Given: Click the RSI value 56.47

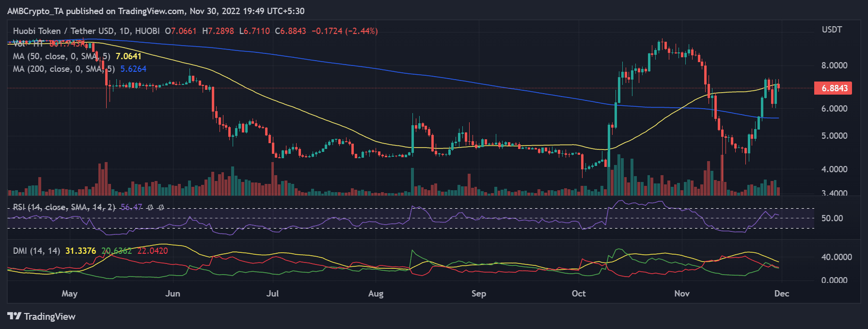Looking at the screenshot, I should coord(131,207).
